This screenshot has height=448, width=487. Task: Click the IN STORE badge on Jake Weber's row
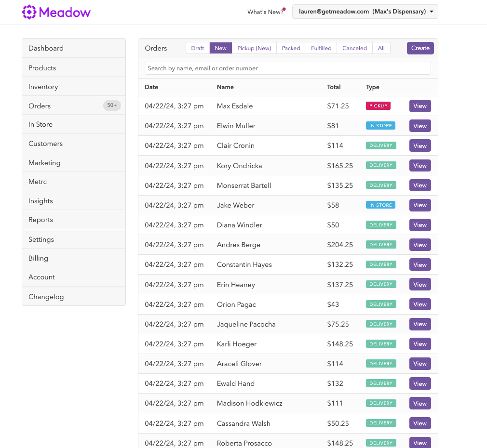coord(380,205)
